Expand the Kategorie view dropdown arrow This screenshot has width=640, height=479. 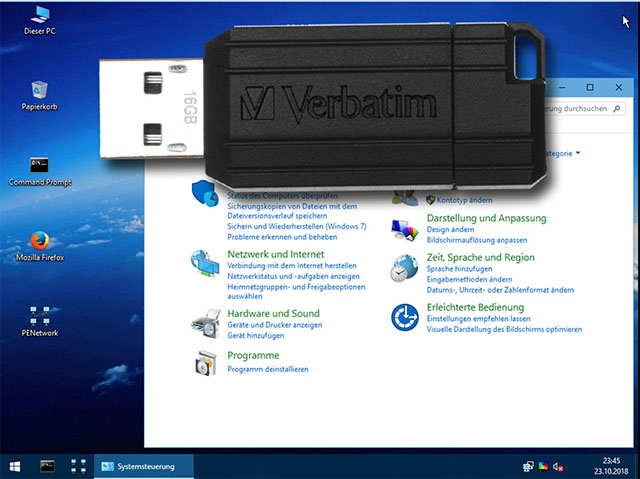pyautogui.click(x=578, y=153)
